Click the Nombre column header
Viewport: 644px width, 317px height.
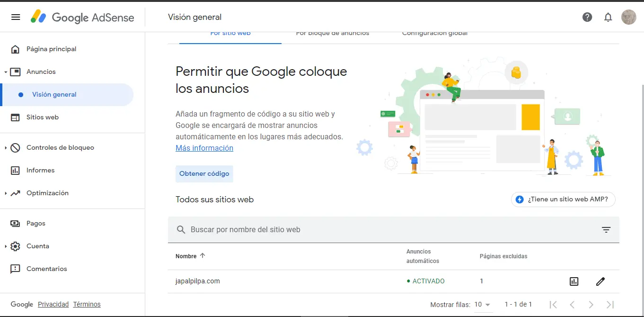186,256
